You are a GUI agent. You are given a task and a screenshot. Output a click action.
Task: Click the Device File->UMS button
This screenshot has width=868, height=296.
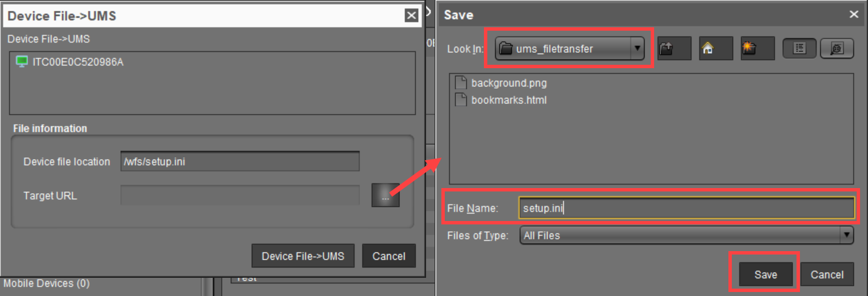pyautogui.click(x=302, y=256)
